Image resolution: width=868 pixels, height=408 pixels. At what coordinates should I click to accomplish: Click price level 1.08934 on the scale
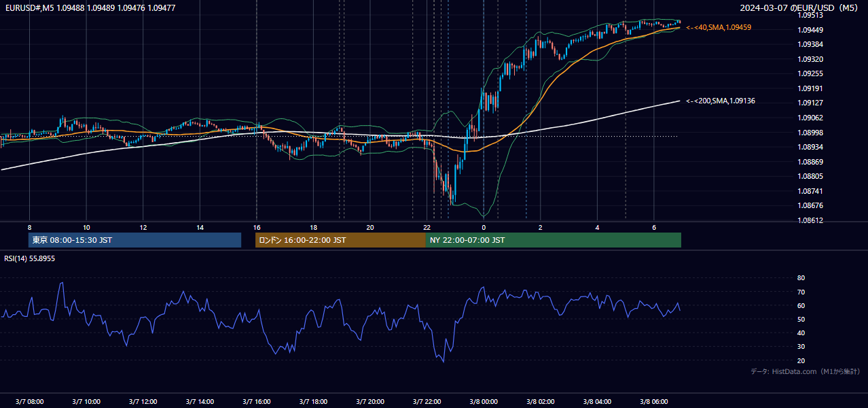click(810, 147)
